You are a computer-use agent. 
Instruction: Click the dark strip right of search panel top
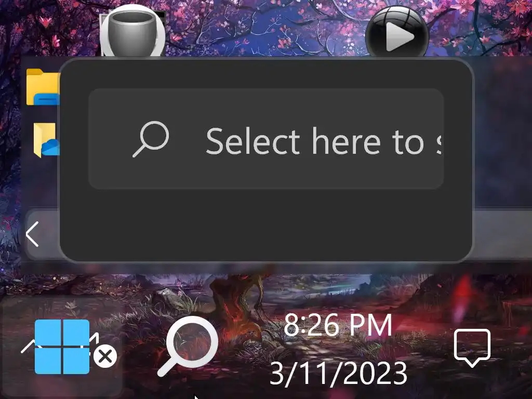tap(502, 132)
